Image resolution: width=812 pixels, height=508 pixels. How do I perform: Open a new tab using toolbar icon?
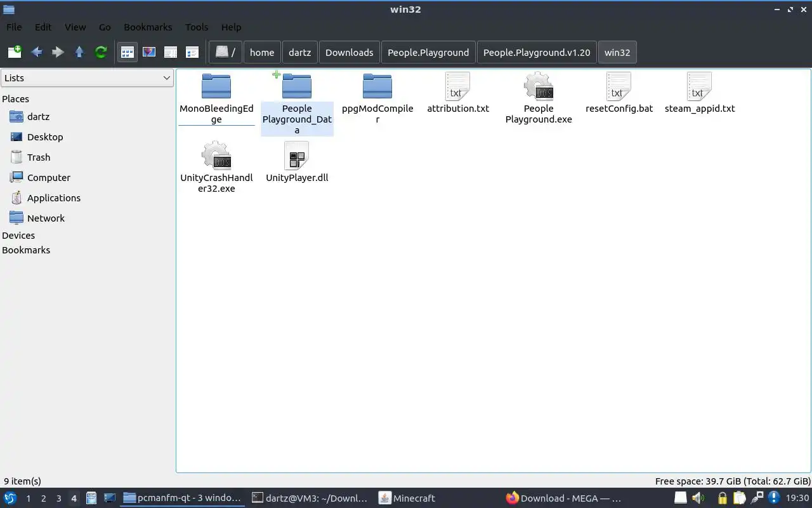click(15, 52)
